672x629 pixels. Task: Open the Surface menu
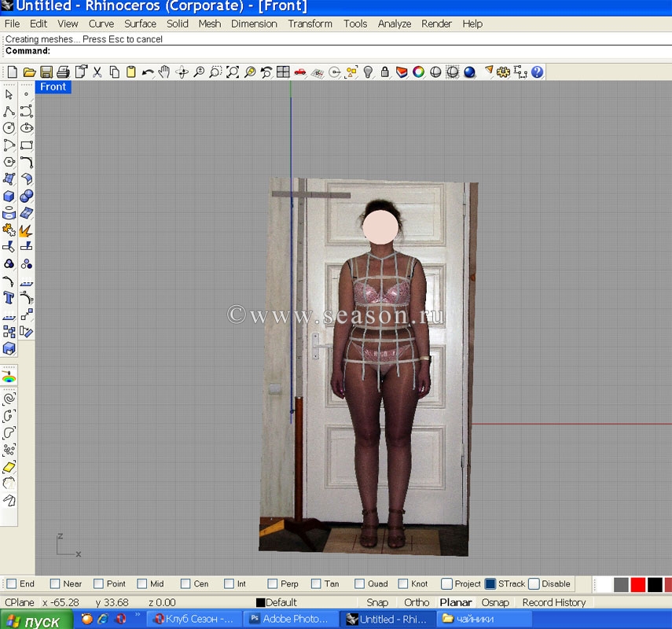(x=140, y=24)
